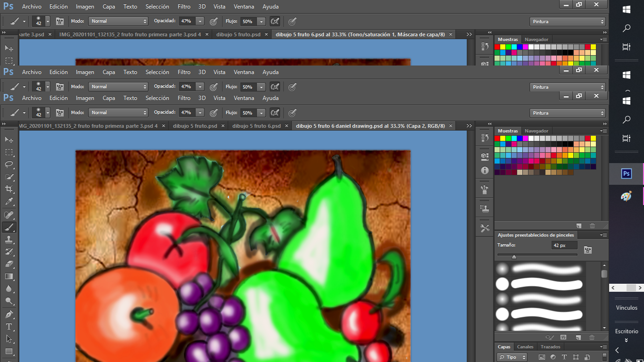Toggle pixel layer filter in Capas panel

click(x=542, y=357)
